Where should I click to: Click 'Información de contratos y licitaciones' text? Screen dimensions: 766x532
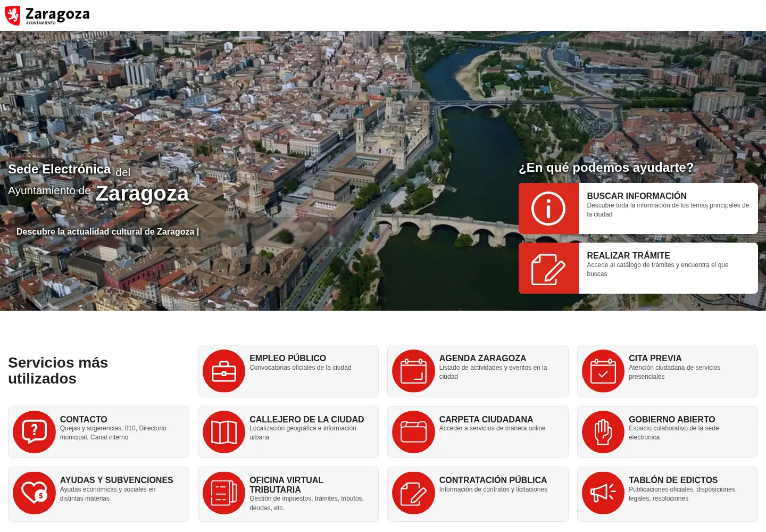tap(493, 489)
